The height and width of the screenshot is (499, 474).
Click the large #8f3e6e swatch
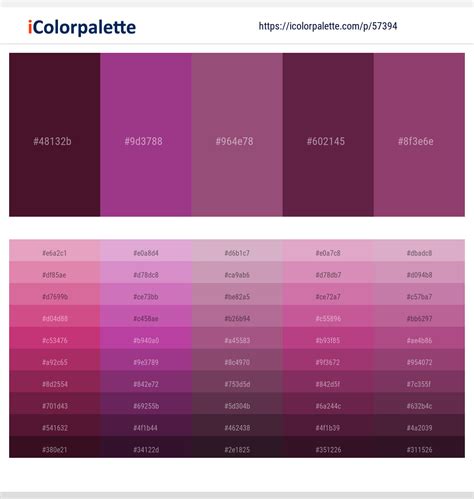[419, 135]
